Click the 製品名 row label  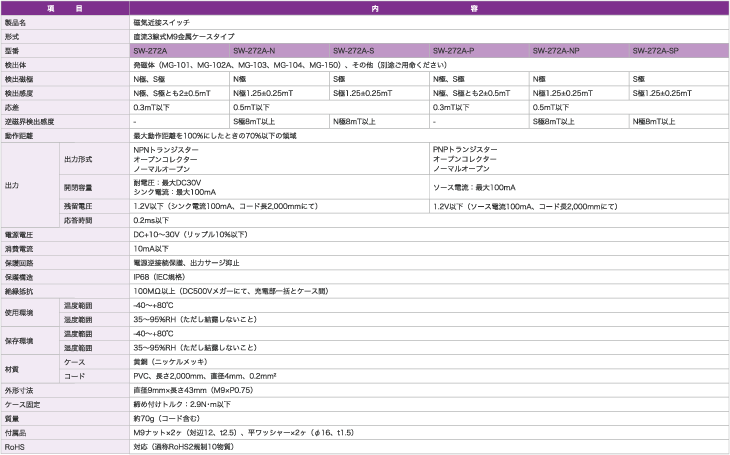[x=17, y=20]
